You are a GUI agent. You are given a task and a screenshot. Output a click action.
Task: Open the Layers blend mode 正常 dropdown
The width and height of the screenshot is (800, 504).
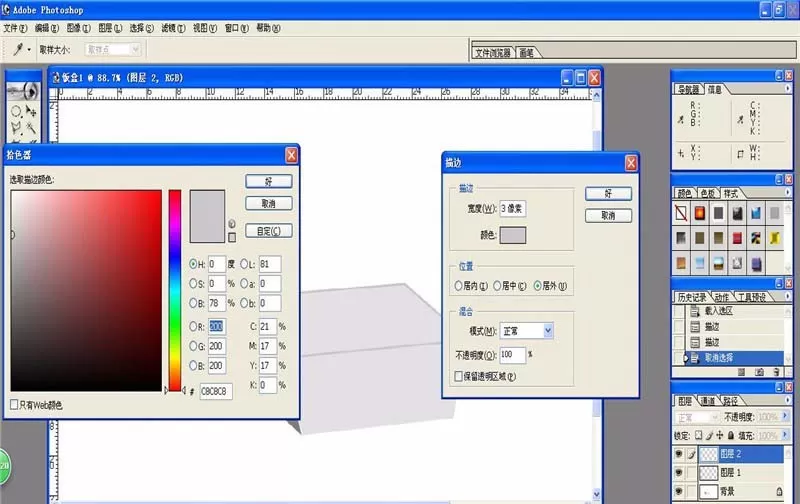tap(697, 417)
